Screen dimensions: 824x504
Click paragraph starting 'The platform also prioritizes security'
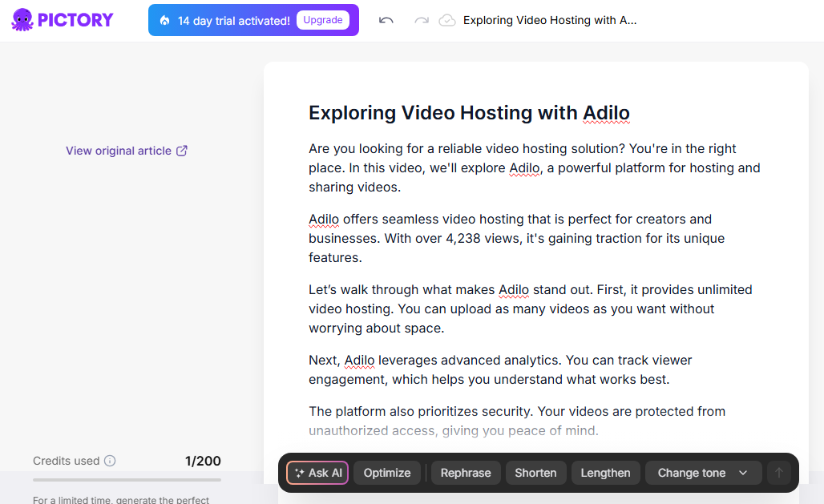click(517, 421)
